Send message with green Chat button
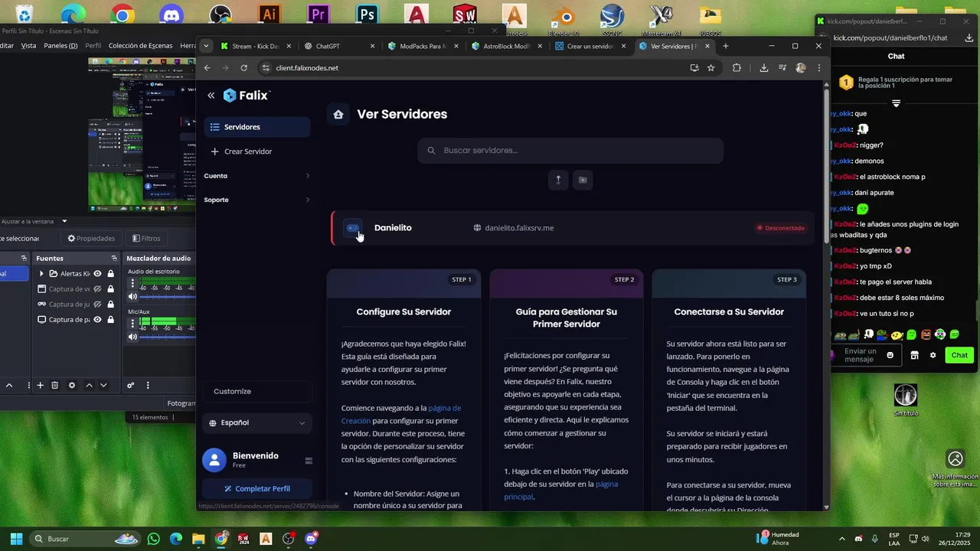980x551 pixels. (x=960, y=355)
